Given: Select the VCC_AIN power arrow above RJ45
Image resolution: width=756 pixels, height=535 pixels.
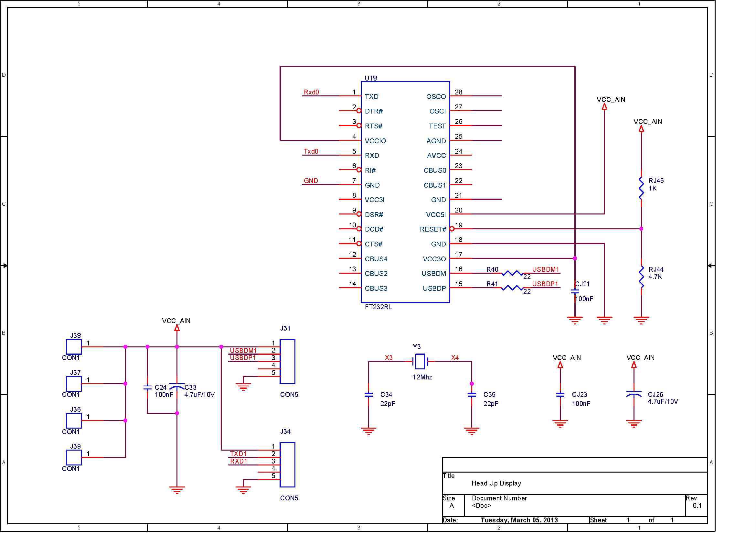Looking at the screenshot, I should click(641, 129).
